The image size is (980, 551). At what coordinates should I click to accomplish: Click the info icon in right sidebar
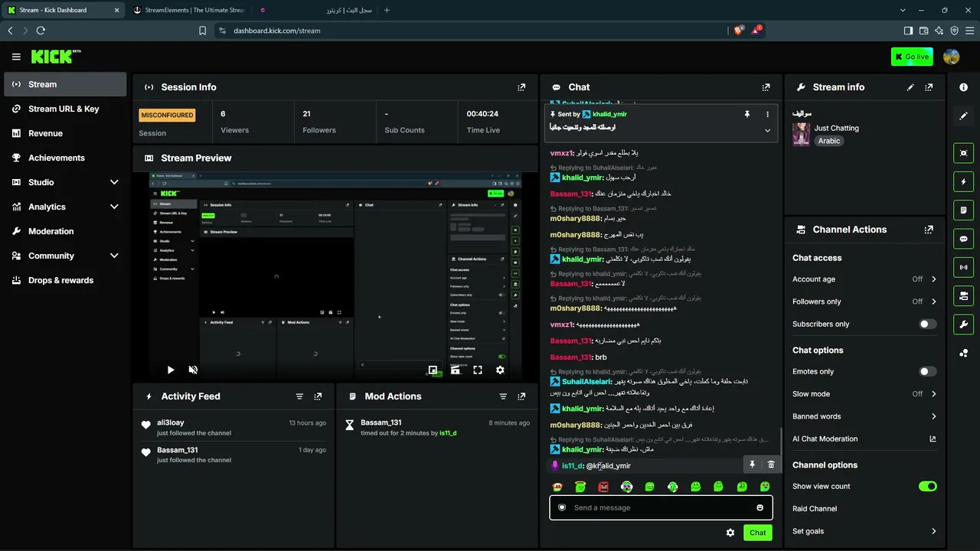click(x=963, y=87)
